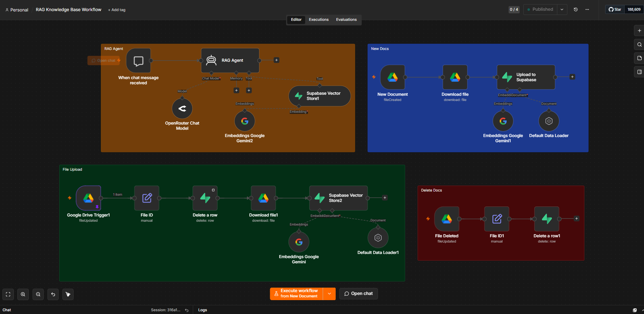Screen dimensions: 644x314
Task: Open the Logs tab
Action: point(203,310)
